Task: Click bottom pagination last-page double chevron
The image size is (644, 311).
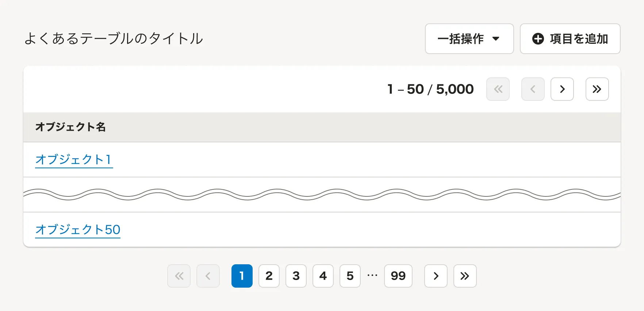Action: click(465, 276)
